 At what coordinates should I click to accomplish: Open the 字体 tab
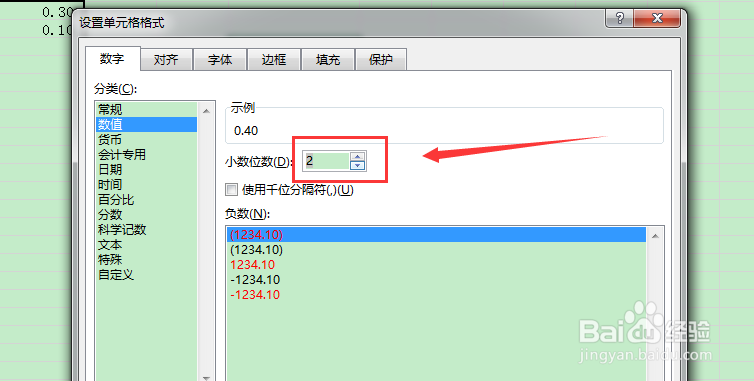[x=220, y=60]
